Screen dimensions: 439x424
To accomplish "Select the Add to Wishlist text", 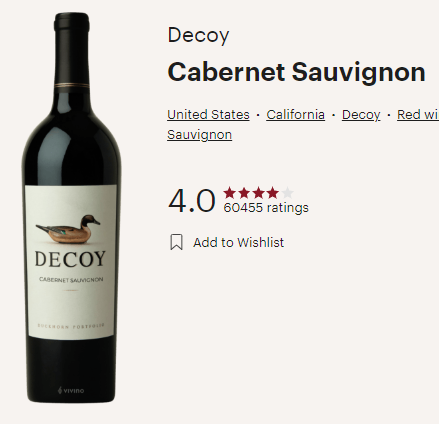I will click(x=239, y=242).
